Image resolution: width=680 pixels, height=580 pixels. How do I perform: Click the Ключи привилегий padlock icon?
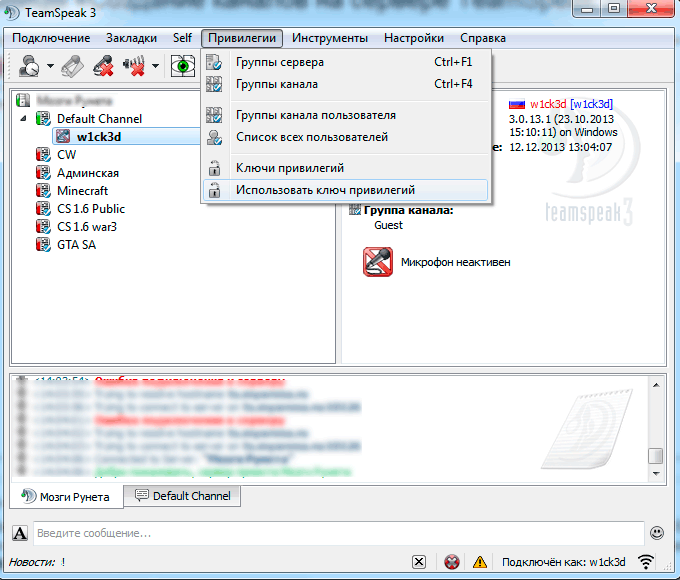pyautogui.click(x=214, y=168)
